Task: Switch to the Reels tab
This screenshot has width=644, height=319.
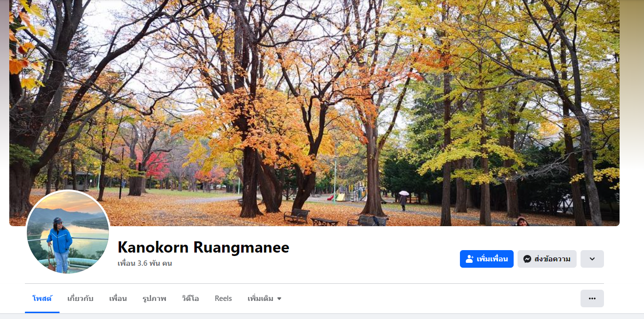Action: tap(223, 298)
